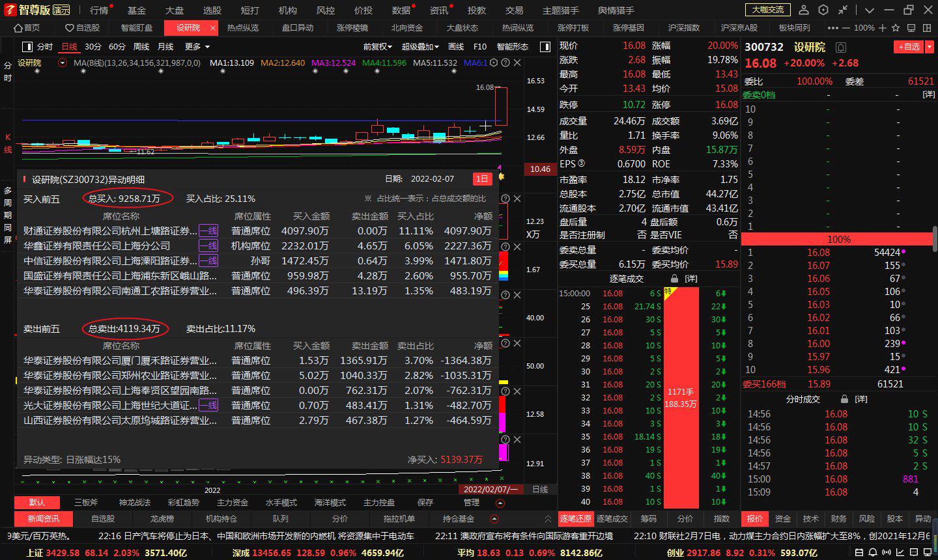Close the 设研院 tab
Screen dimensions: 938x560
(212, 28)
